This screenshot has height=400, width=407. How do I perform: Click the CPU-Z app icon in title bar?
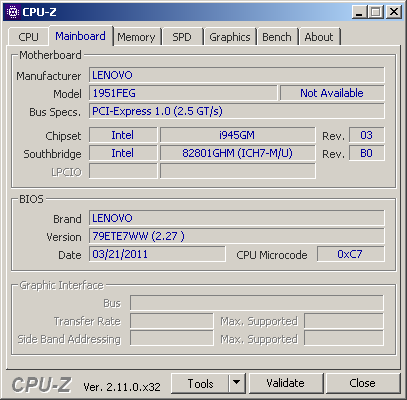(13, 12)
